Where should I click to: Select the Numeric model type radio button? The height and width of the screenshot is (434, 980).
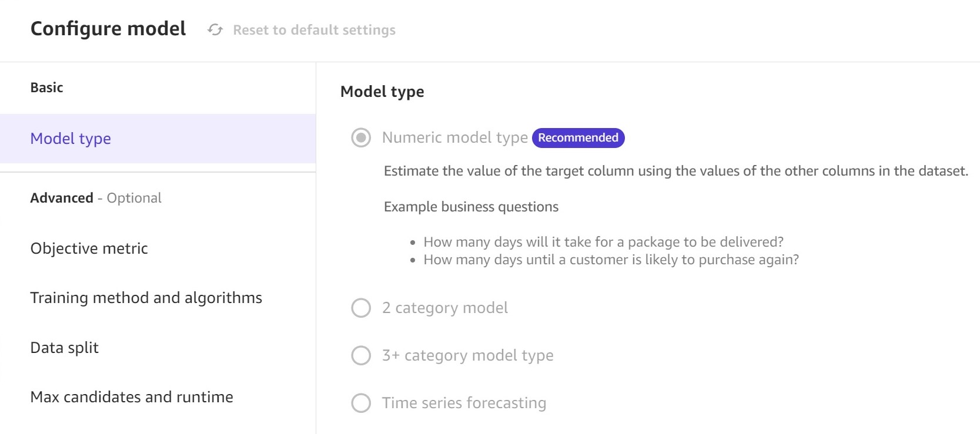[x=360, y=138]
